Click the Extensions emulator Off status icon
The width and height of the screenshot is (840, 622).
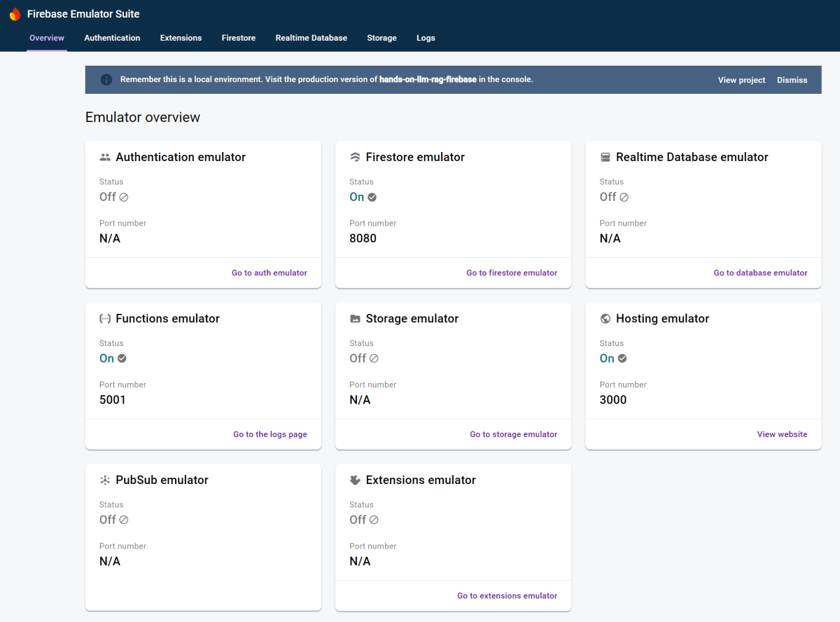[x=374, y=520]
